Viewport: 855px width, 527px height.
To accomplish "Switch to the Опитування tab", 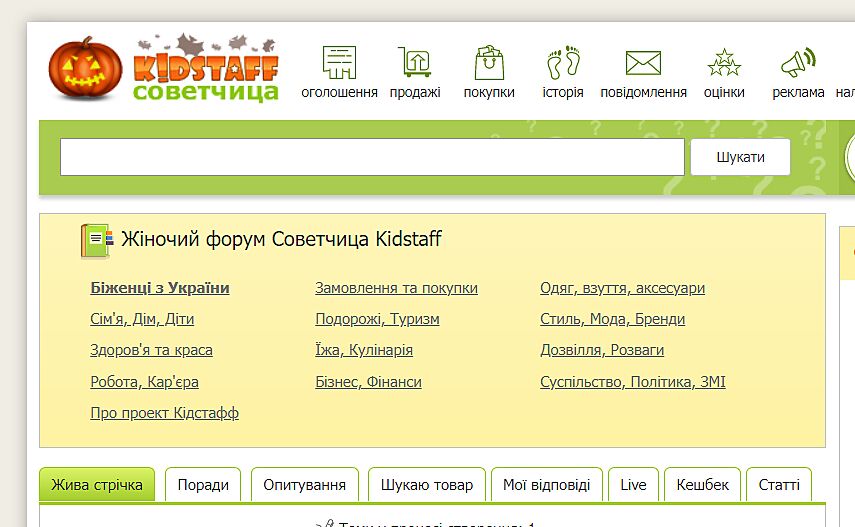I will pos(304,485).
